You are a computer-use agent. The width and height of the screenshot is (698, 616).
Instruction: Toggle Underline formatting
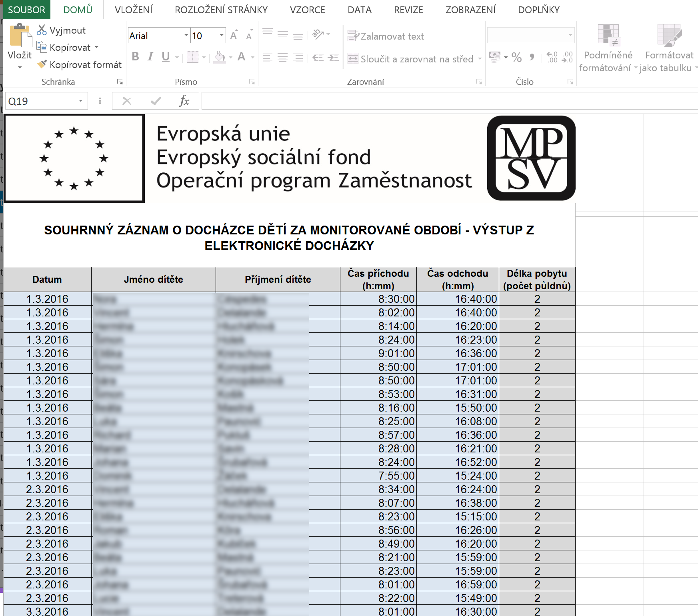166,57
